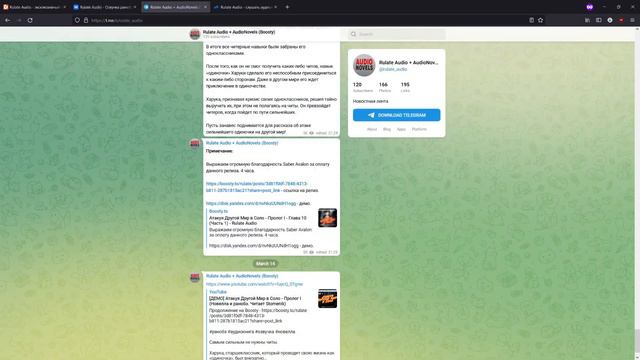640x360 pixels.
Task: Click the @rulate_audio username link
Action: tap(393, 69)
